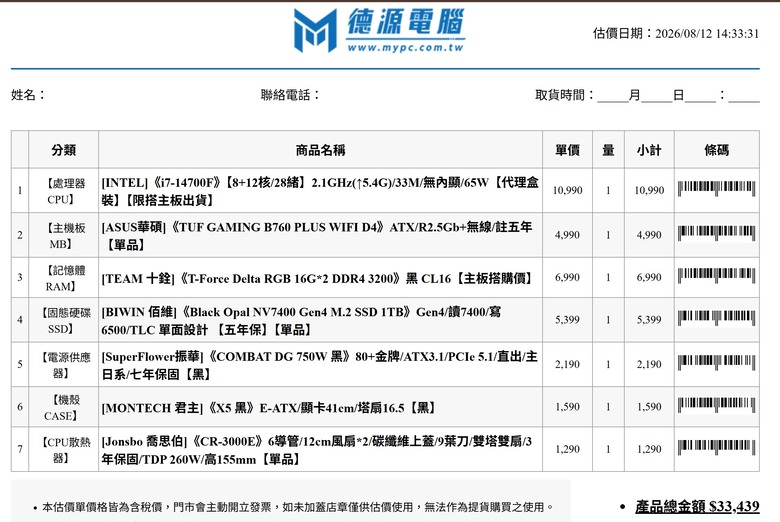Click the 產品總金額 $33,439 total
The image size is (780, 522).
697,507
